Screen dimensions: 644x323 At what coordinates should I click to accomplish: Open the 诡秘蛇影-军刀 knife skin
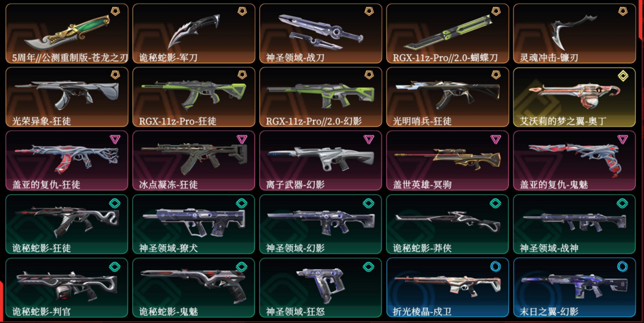tap(194, 34)
